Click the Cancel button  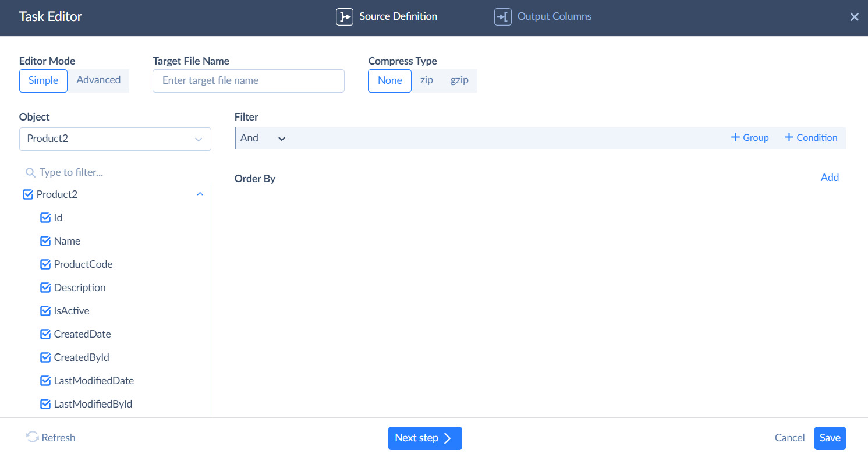[x=789, y=438]
